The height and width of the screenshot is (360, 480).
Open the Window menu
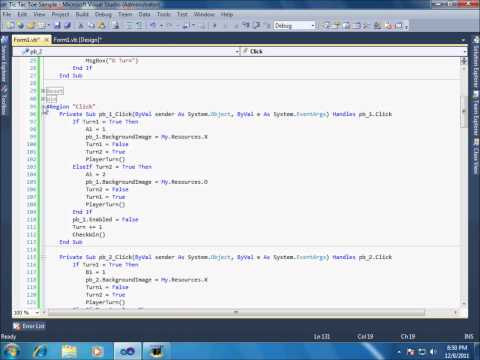click(204, 14)
